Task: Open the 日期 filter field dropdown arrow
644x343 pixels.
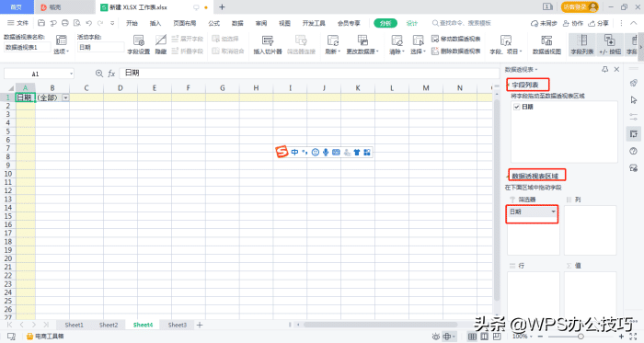Action: (x=553, y=212)
